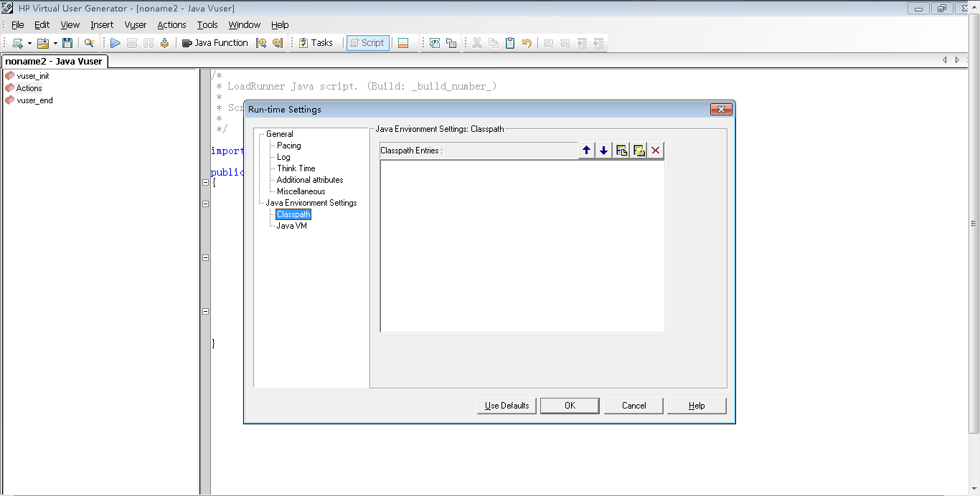Image resolution: width=980 pixels, height=496 pixels.
Task: Click the Compile script icon
Action: [164, 43]
